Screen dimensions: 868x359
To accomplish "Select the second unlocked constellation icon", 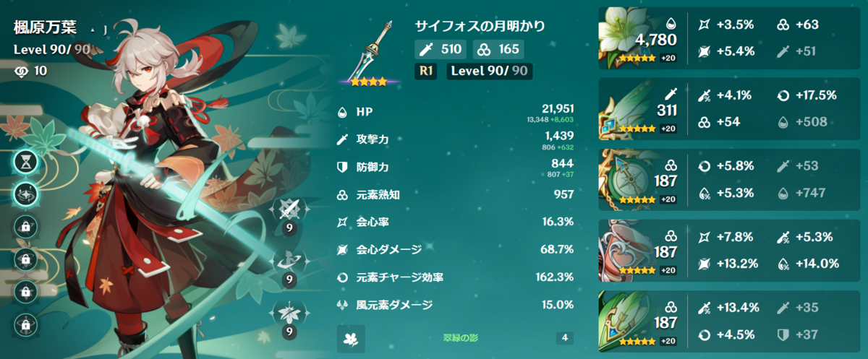I will [x=27, y=194].
